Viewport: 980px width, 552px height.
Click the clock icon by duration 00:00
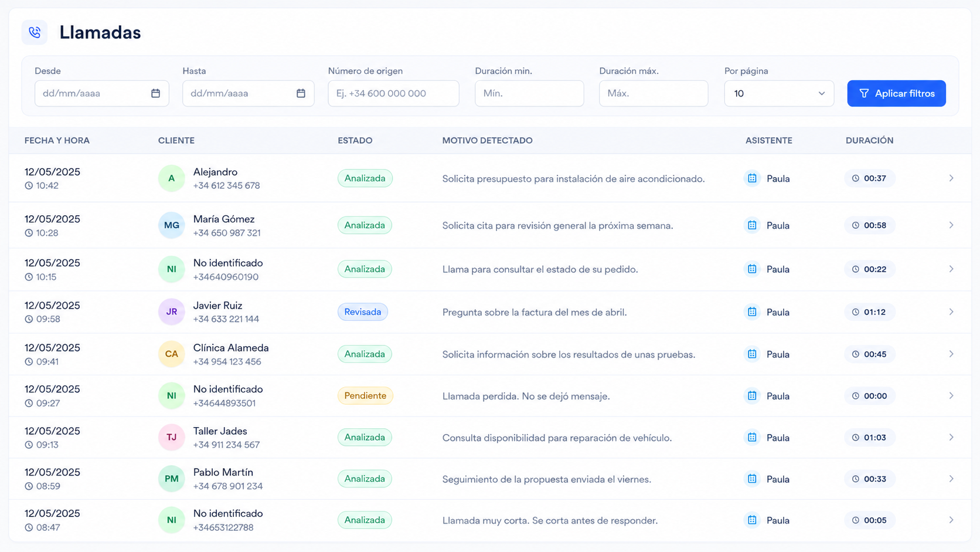856,396
